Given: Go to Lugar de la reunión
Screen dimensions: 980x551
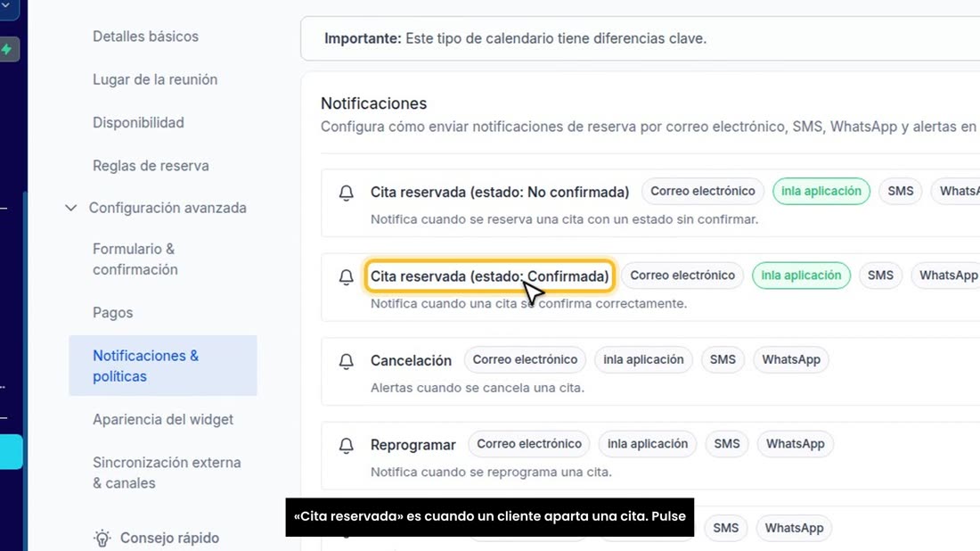Looking at the screenshot, I should (x=155, y=79).
